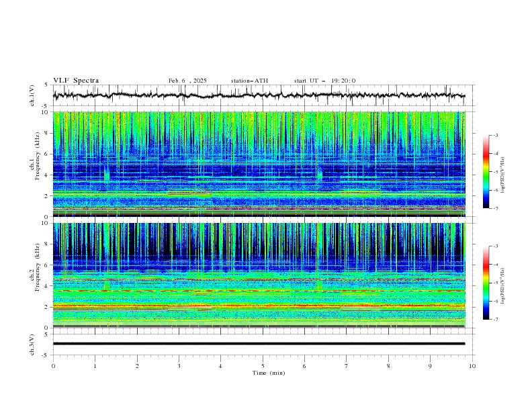
Task: Click the "-3" label atop ch.1 colorbar
Action: pyautogui.click(x=495, y=135)
